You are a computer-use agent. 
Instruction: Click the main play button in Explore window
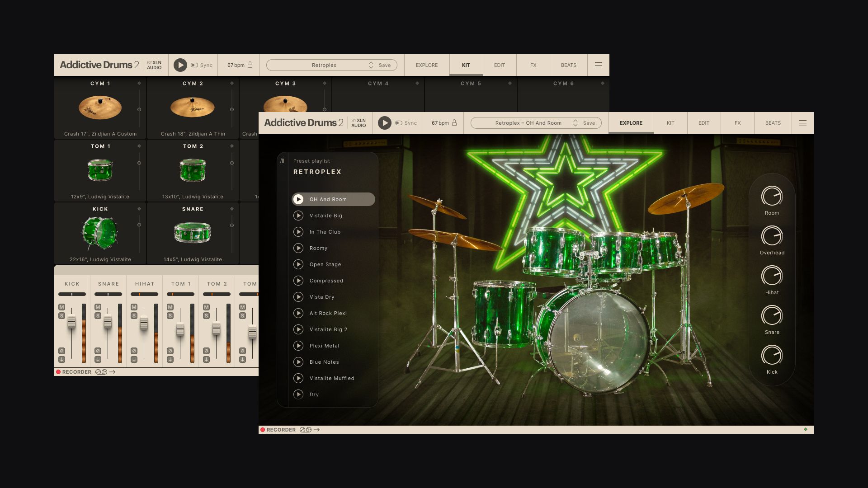click(x=385, y=123)
